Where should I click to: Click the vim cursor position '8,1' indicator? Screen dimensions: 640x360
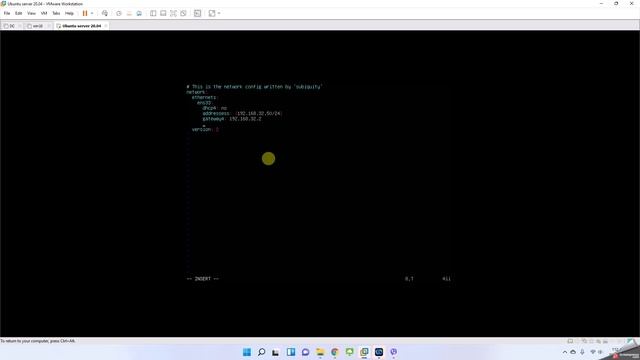coord(409,279)
